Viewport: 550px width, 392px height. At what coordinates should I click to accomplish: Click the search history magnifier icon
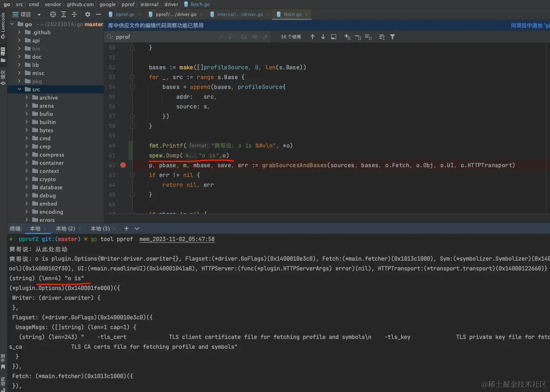(110, 37)
